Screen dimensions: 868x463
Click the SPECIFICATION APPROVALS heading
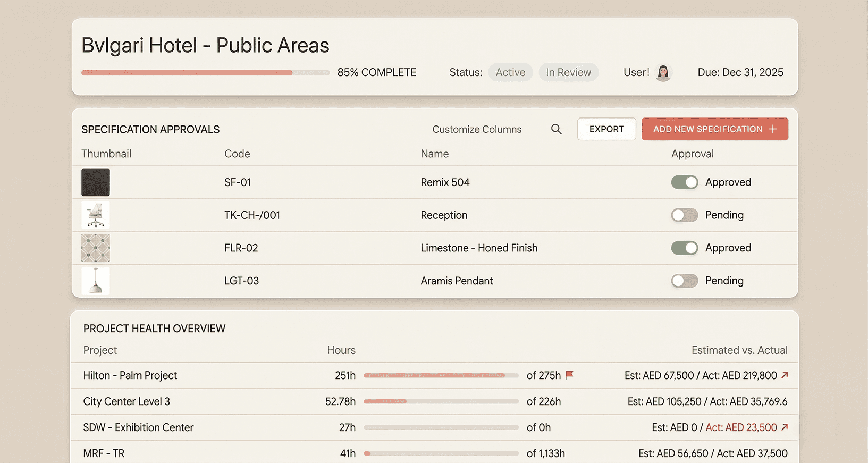[x=150, y=130]
